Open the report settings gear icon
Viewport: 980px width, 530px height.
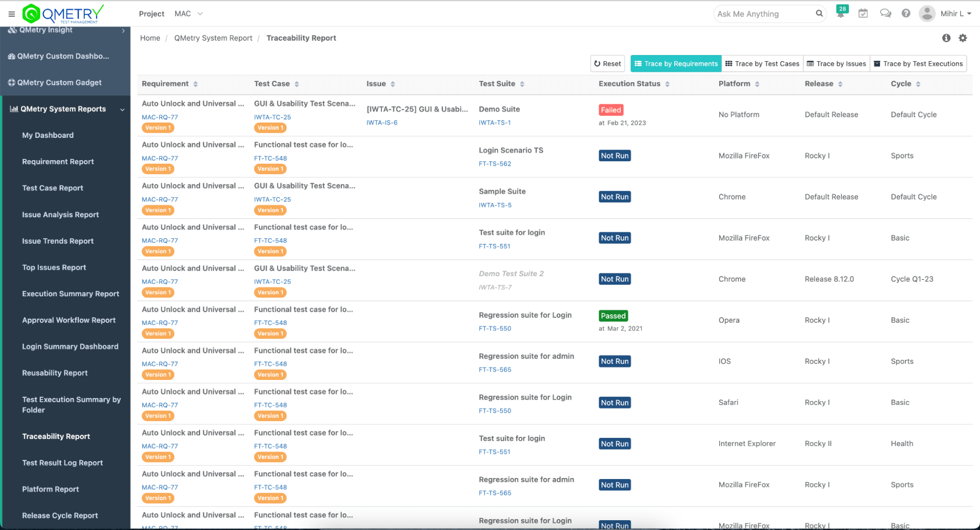[x=963, y=38]
